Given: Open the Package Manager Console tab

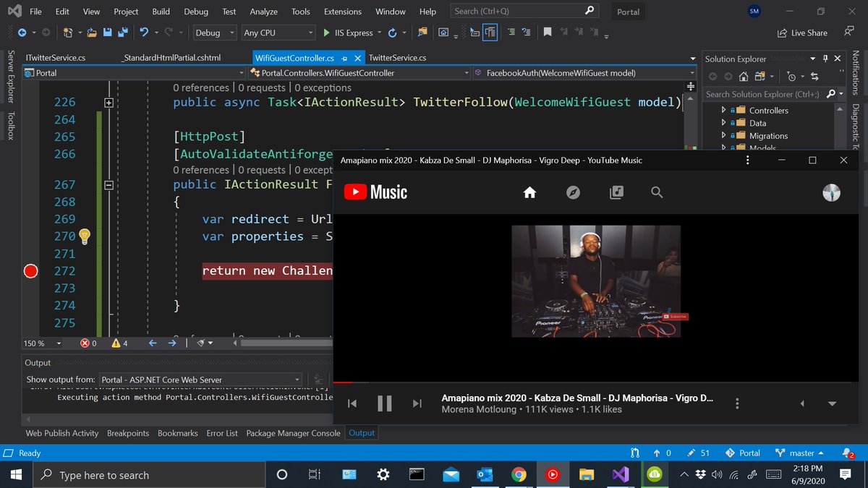Looking at the screenshot, I should coord(293,433).
